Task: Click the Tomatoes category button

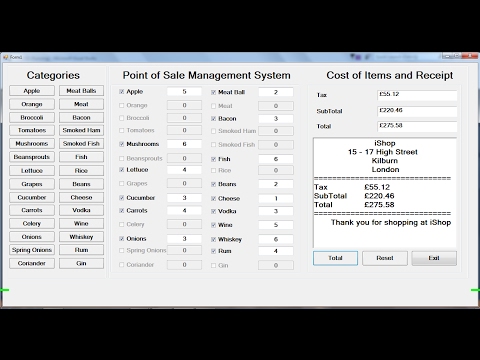Action: coord(32,130)
